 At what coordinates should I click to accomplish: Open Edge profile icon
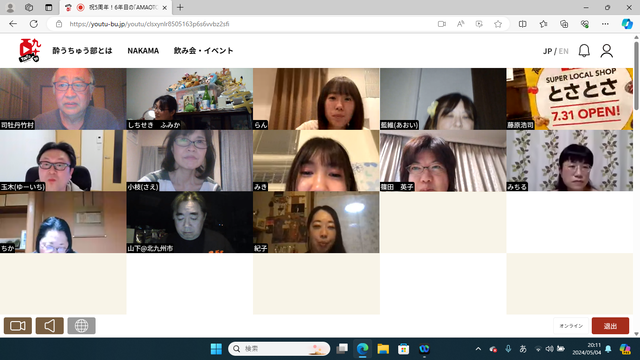click(x=10, y=7)
